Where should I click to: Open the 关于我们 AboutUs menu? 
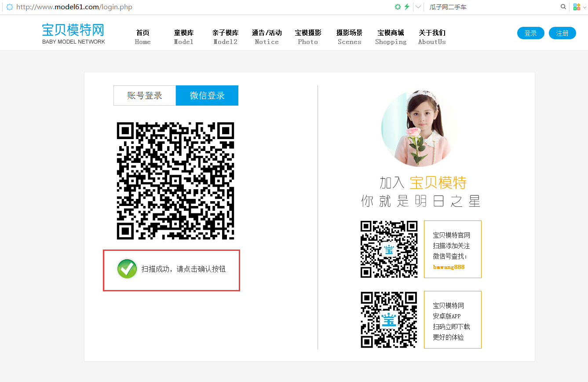click(432, 37)
